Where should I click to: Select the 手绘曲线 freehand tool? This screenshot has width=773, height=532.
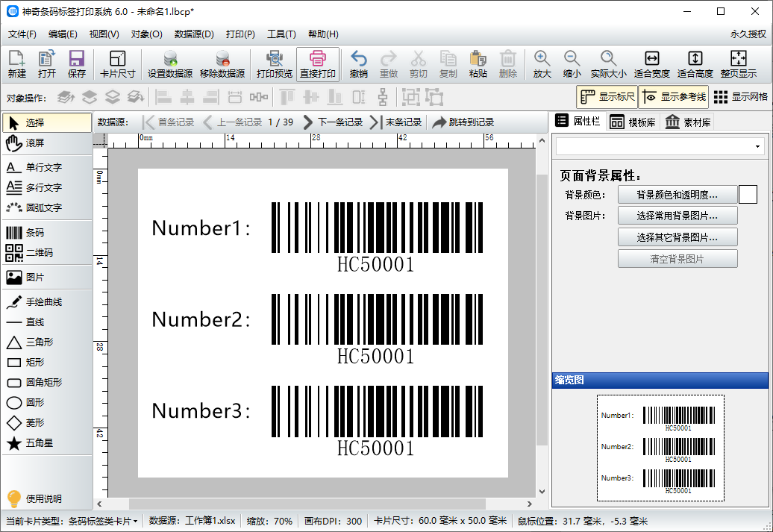click(47, 302)
